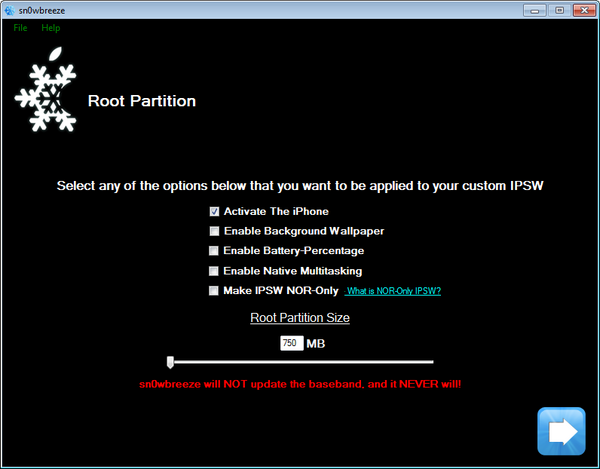The width and height of the screenshot is (600, 469).
Task: Click the right end of the partition slider track
Action: click(x=430, y=362)
